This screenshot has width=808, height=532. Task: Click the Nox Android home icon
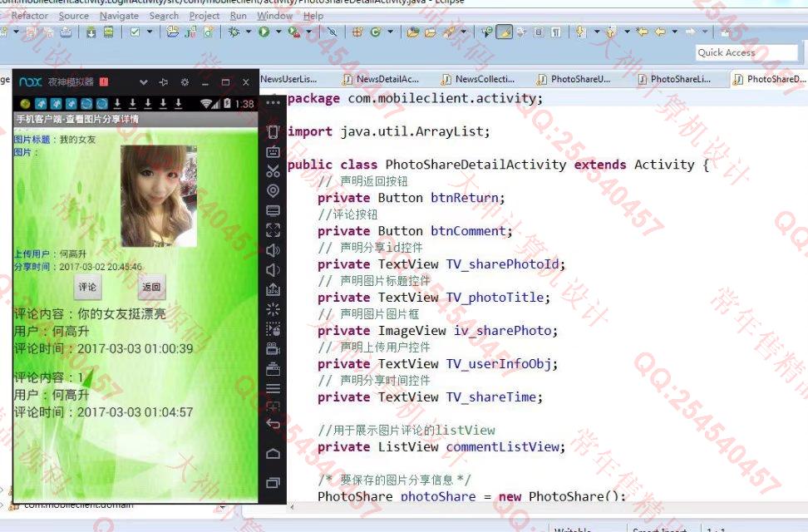(x=273, y=454)
